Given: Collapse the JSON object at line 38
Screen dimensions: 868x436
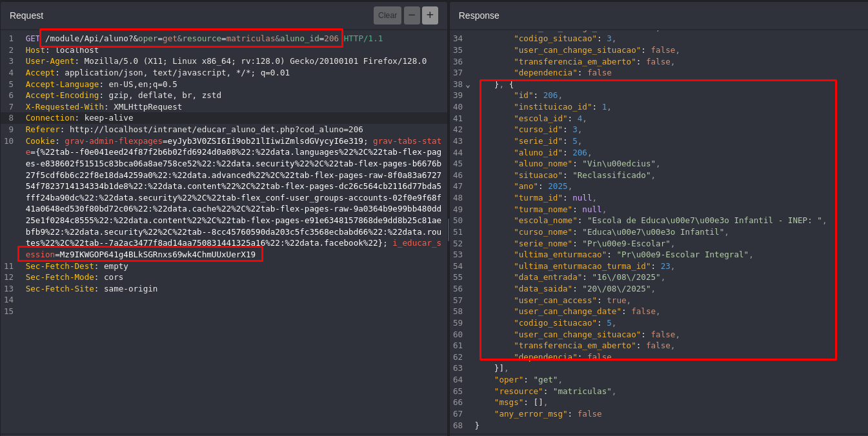Looking at the screenshot, I should point(468,85).
